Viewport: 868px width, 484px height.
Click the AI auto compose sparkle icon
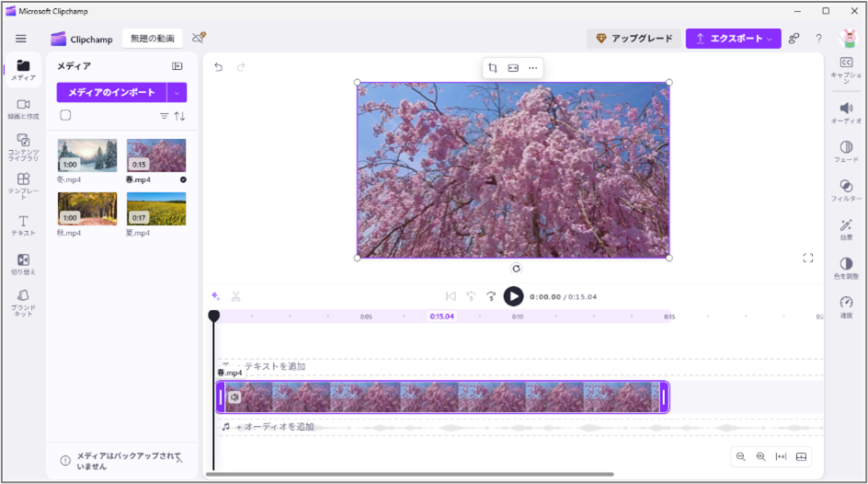[216, 296]
